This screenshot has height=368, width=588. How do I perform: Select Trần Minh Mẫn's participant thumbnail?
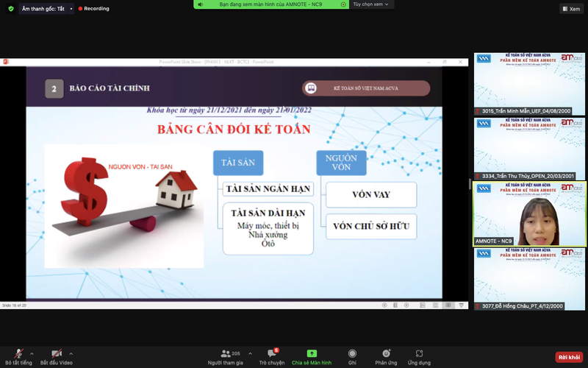(529, 84)
